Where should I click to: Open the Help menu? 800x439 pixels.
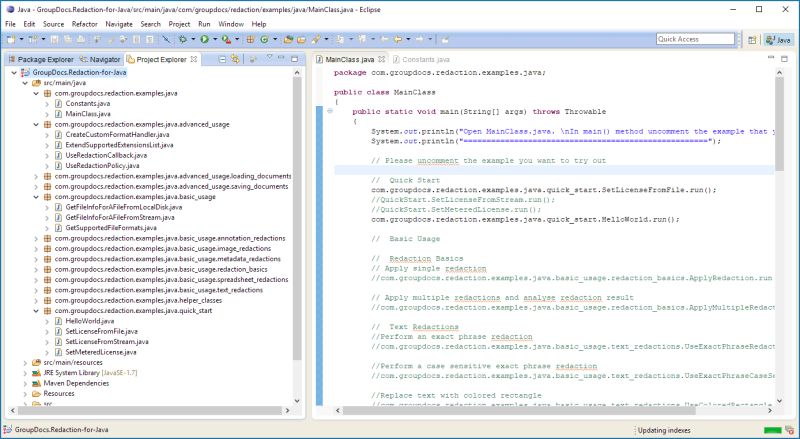pyautogui.click(x=259, y=24)
